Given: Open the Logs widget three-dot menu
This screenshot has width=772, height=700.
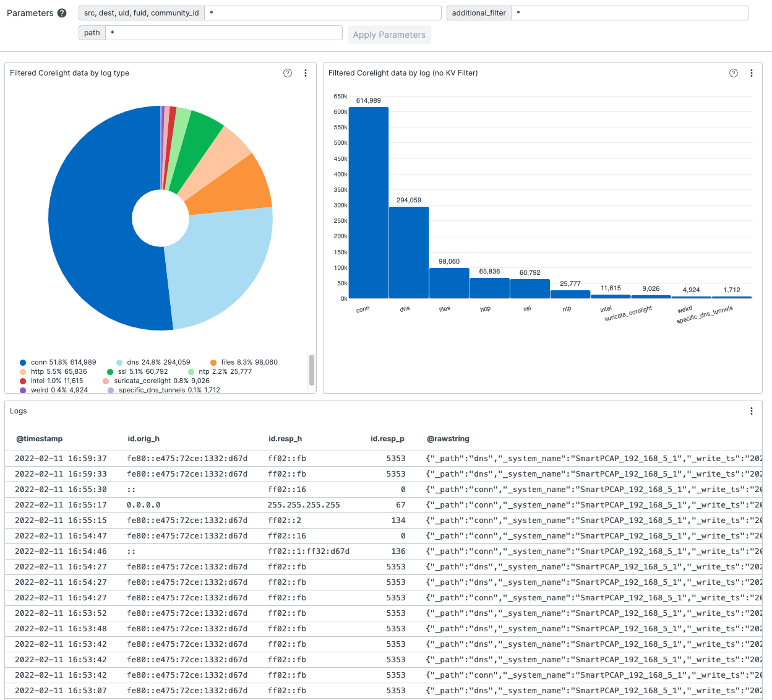Looking at the screenshot, I should coord(752,411).
